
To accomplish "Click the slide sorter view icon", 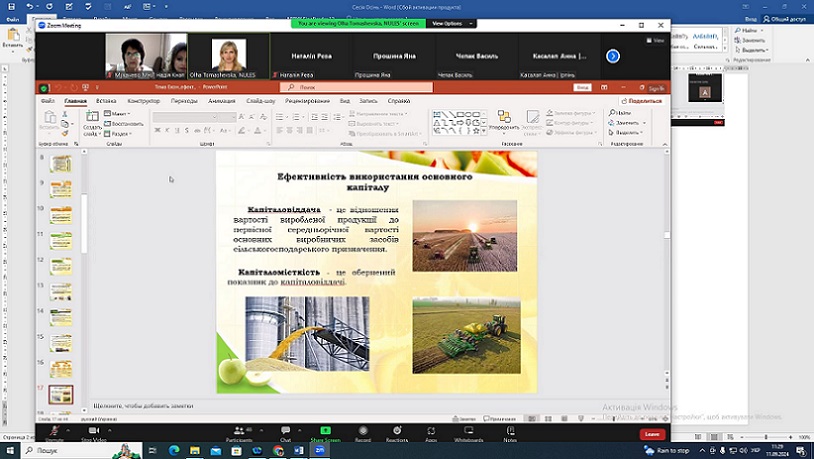I will (548, 418).
